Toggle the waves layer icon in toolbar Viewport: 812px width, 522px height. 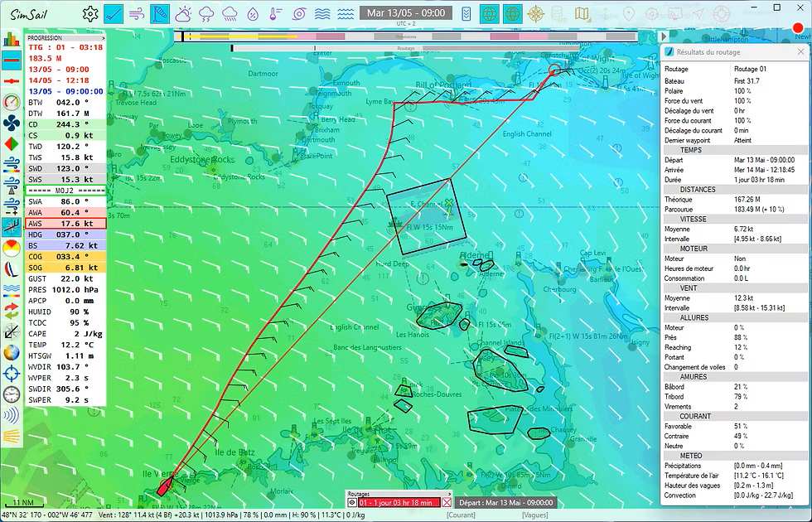pyautogui.click(x=322, y=13)
